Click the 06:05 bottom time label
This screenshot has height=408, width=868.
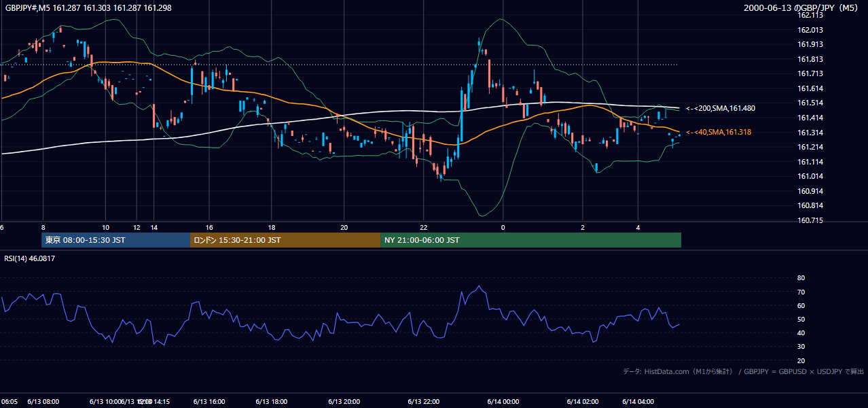[10, 402]
